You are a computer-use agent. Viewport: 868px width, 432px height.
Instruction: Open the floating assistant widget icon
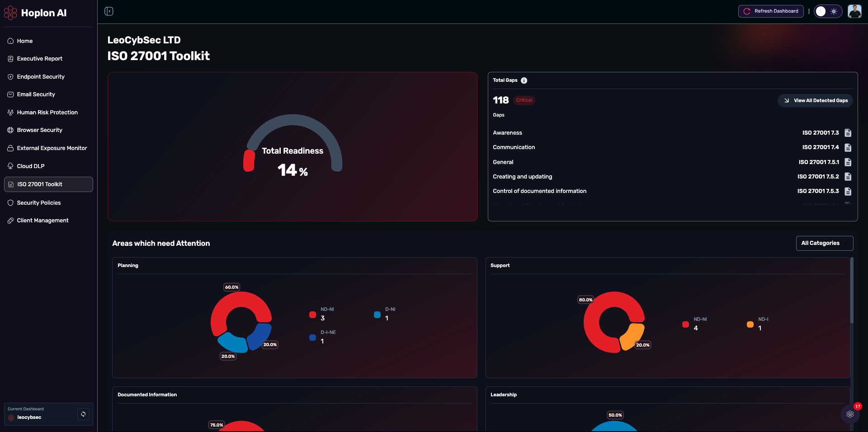point(850,414)
